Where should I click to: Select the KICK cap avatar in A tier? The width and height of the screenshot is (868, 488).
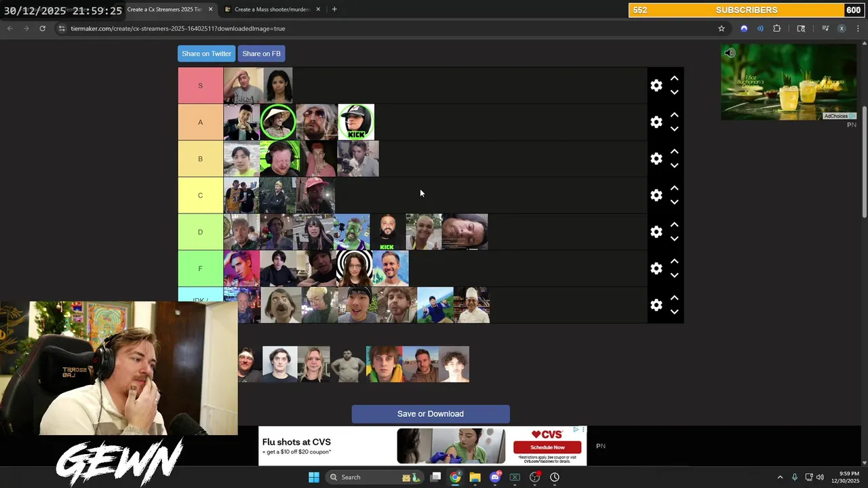coord(356,122)
